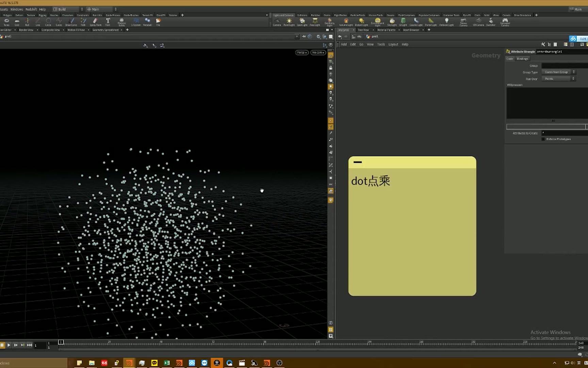The width and height of the screenshot is (588, 368).
Task: Select the Metaball tool
Action: [x=148, y=22]
